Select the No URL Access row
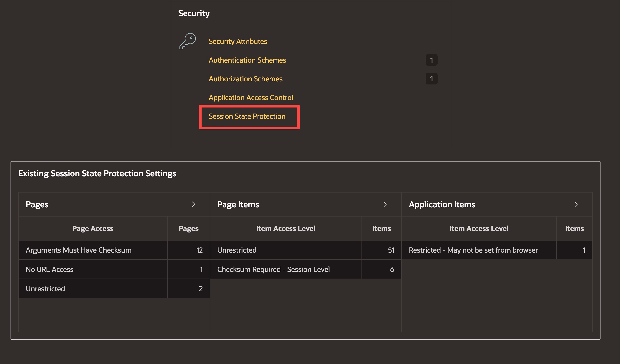Image resolution: width=620 pixels, height=364 pixels. (49, 269)
